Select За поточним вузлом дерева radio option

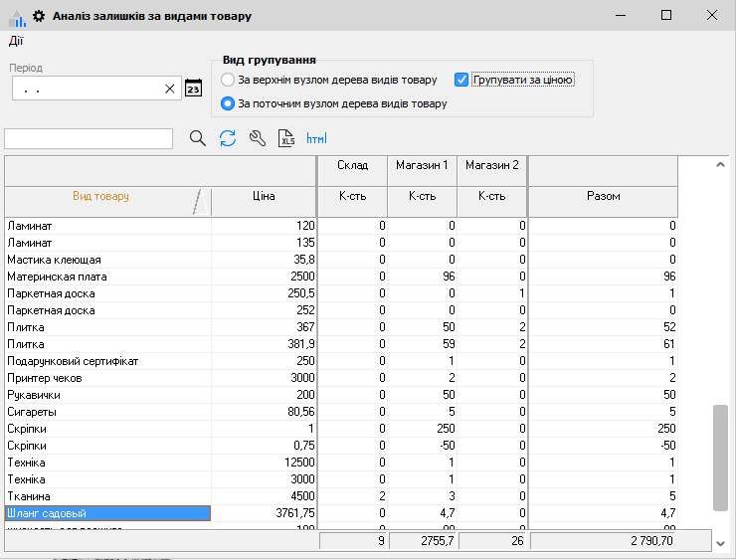228,103
